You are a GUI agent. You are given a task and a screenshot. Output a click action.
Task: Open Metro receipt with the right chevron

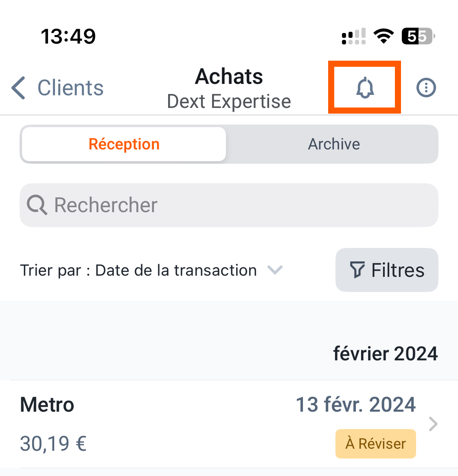(433, 424)
